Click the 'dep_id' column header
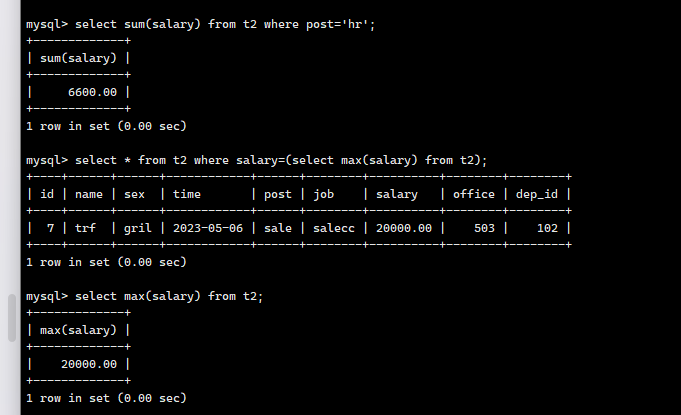The width and height of the screenshot is (681, 415). pos(537,194)
